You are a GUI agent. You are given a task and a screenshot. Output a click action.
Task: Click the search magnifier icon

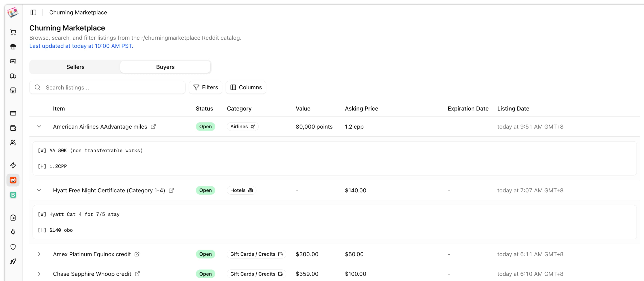point(37,87)
